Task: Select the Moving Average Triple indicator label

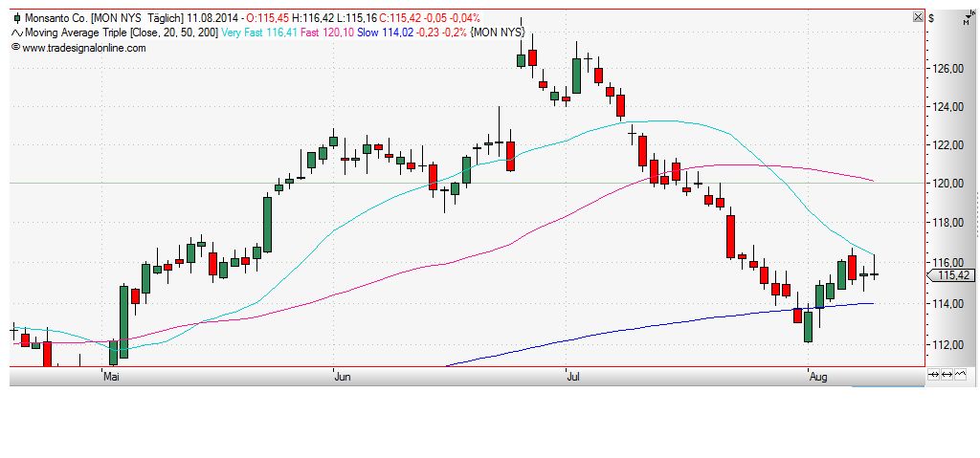Action: [x=122, y=33]
